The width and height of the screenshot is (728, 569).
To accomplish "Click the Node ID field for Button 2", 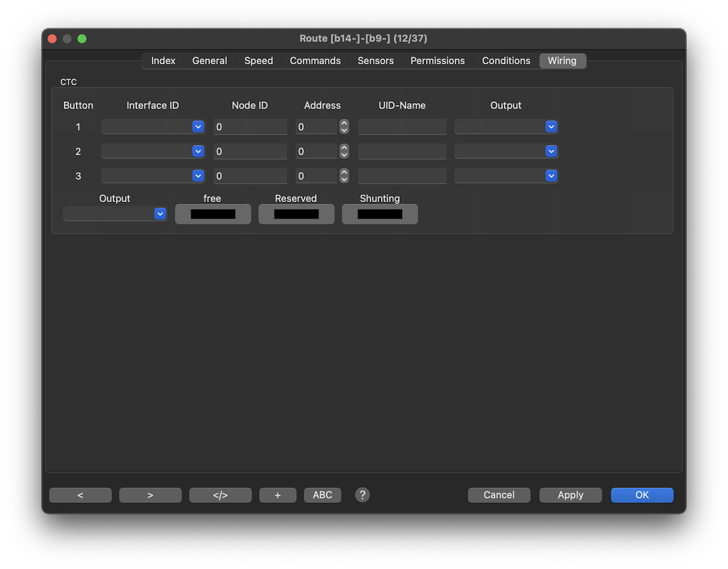I will point(250,152).
